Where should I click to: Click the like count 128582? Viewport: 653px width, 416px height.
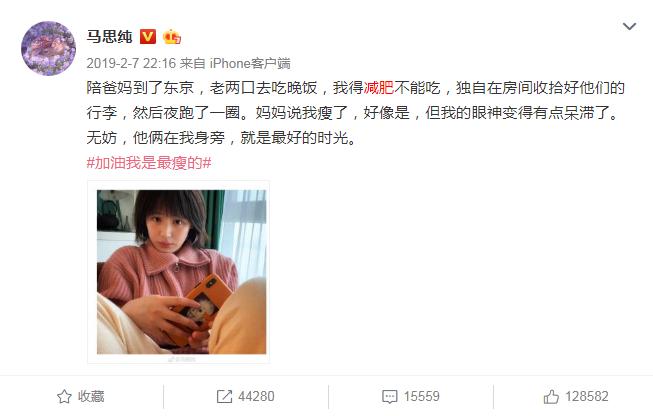pos(586,396)
